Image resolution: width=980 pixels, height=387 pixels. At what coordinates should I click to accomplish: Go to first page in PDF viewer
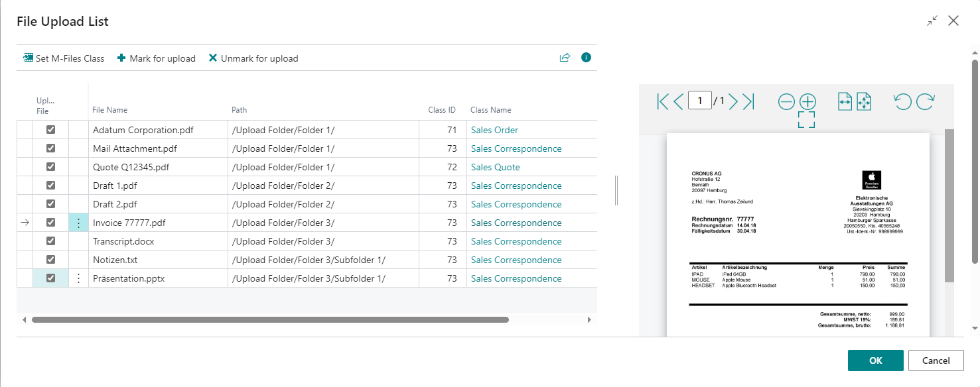click(662, 101)
